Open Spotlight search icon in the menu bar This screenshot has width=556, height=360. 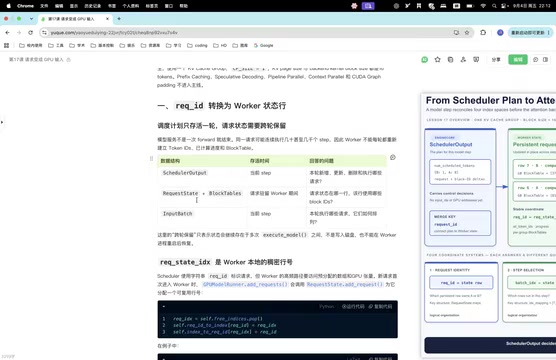494,6
